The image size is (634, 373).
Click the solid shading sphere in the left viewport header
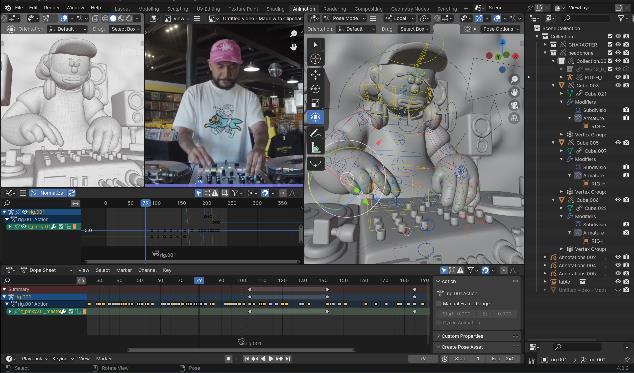coord(113,18)
